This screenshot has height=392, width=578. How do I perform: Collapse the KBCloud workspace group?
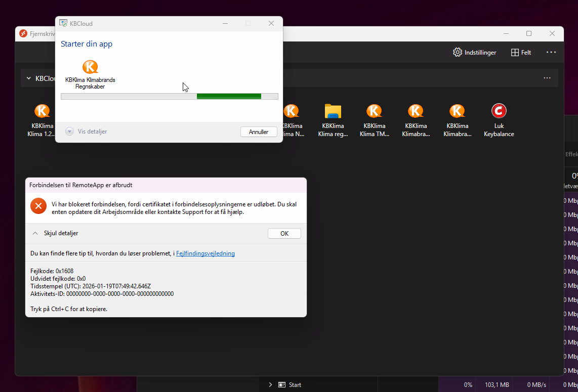pos(28,78)
